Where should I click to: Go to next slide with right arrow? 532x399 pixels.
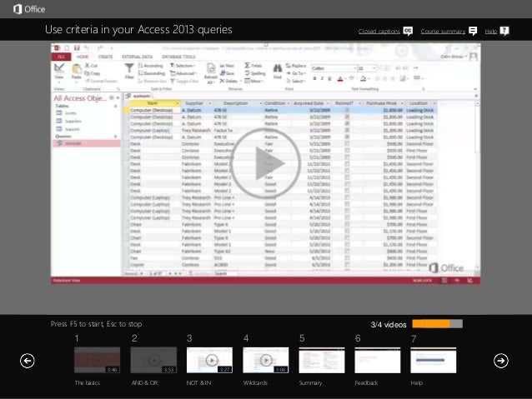[x=500, y=360]
